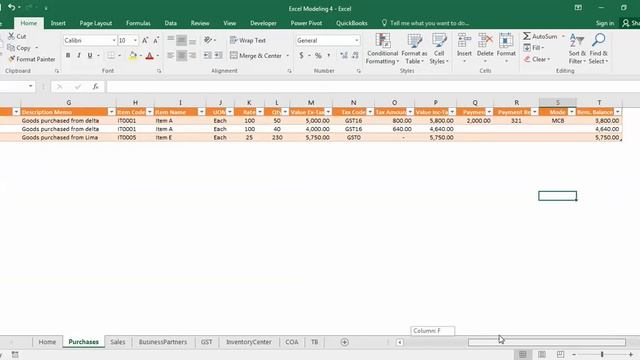
Task: Toggle Wrap Text
Action: click(x=248, y=40)
